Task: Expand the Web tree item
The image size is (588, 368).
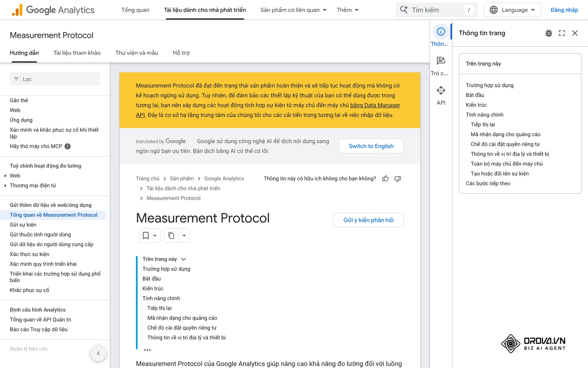Action: point(5,176)
